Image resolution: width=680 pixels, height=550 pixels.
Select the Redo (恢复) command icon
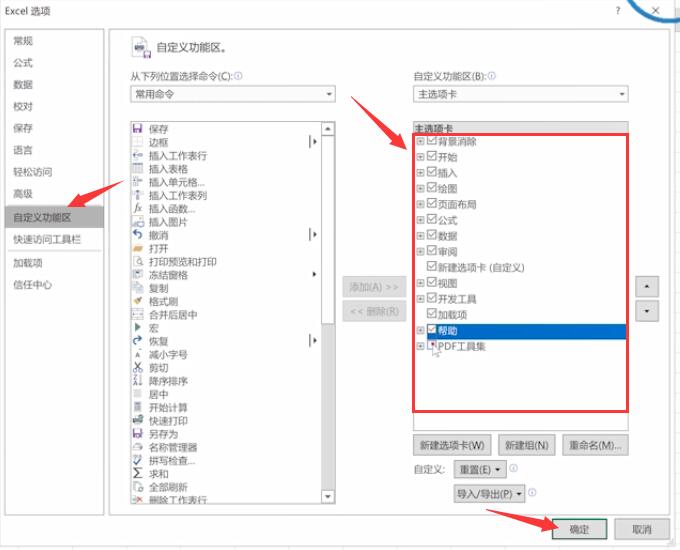[x=137, y=341]
